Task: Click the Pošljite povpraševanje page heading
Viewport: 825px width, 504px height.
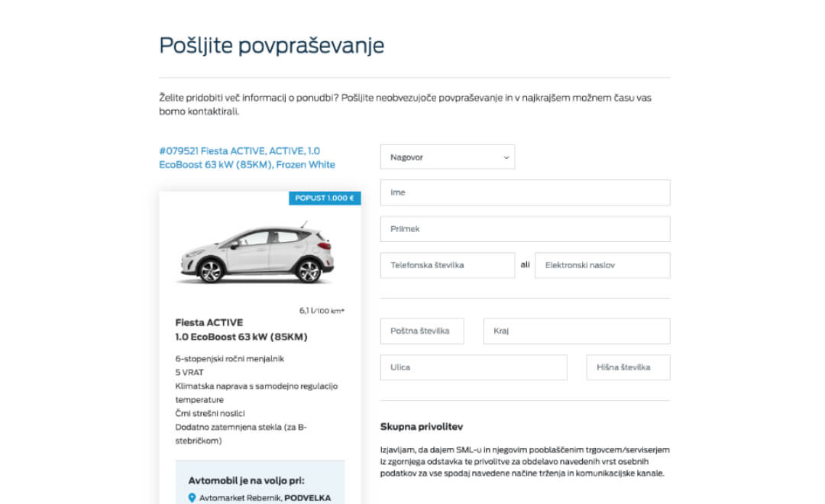Action: [x=271, y=46]
